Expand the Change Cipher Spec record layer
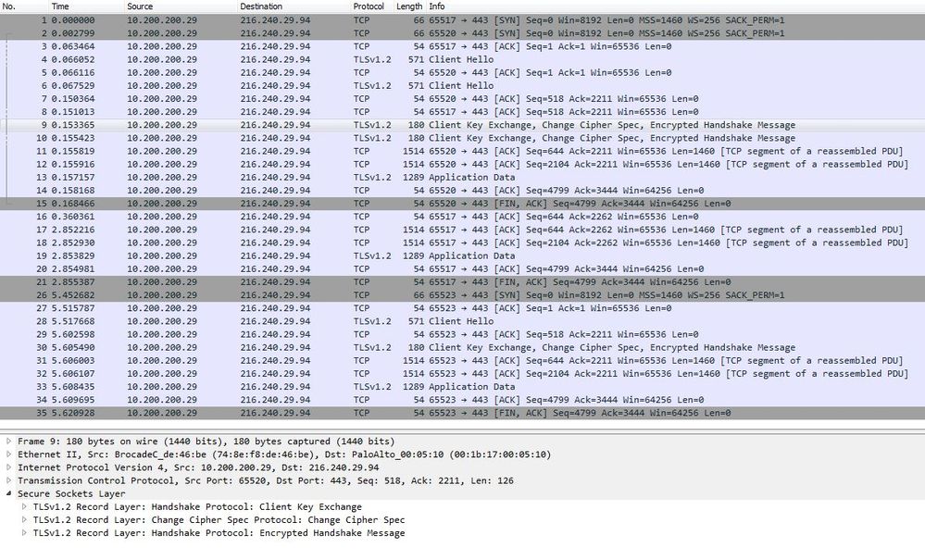Screen dimensions: 925x560 coord(24,519)
